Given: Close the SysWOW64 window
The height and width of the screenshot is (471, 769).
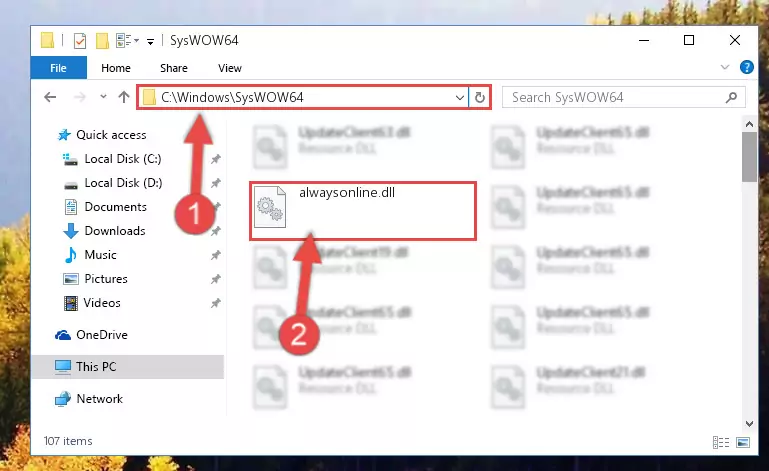Looking at the screenshot, I should coord(734,40).
